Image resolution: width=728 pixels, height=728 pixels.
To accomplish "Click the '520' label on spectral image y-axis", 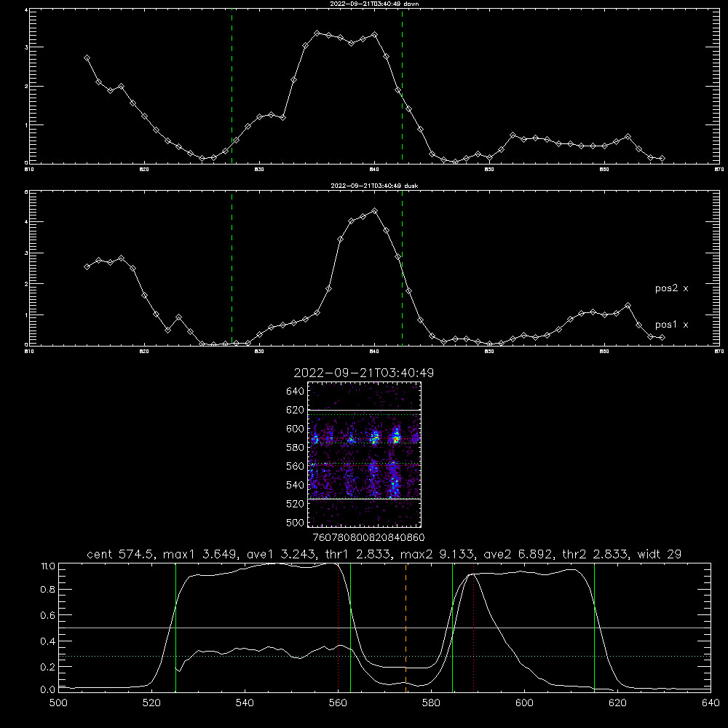I will click(x=296, y=504).
